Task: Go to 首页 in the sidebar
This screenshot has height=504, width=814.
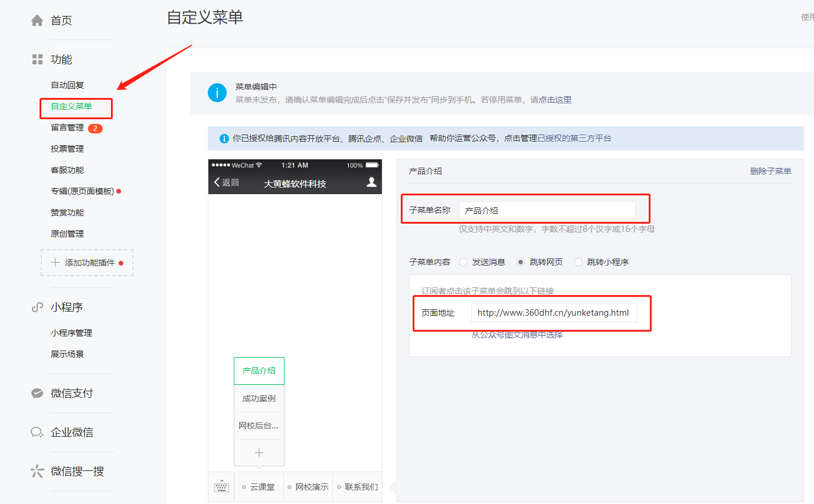Action: (61, 21)
